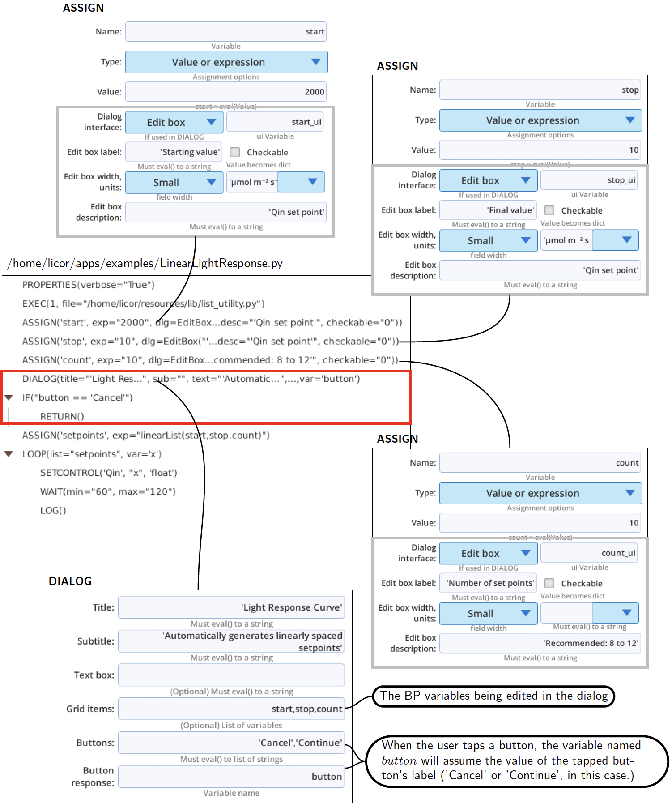Select PROPERTIES(verbose="True") program line
Screen dimensions: 672x803
tap(89, 285)
